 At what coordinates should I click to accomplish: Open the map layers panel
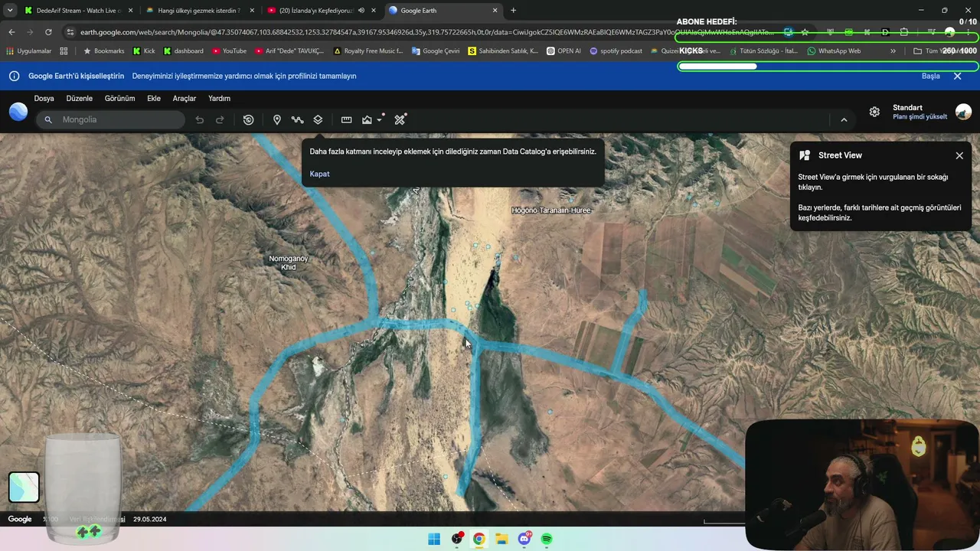[x=318, y=120]
